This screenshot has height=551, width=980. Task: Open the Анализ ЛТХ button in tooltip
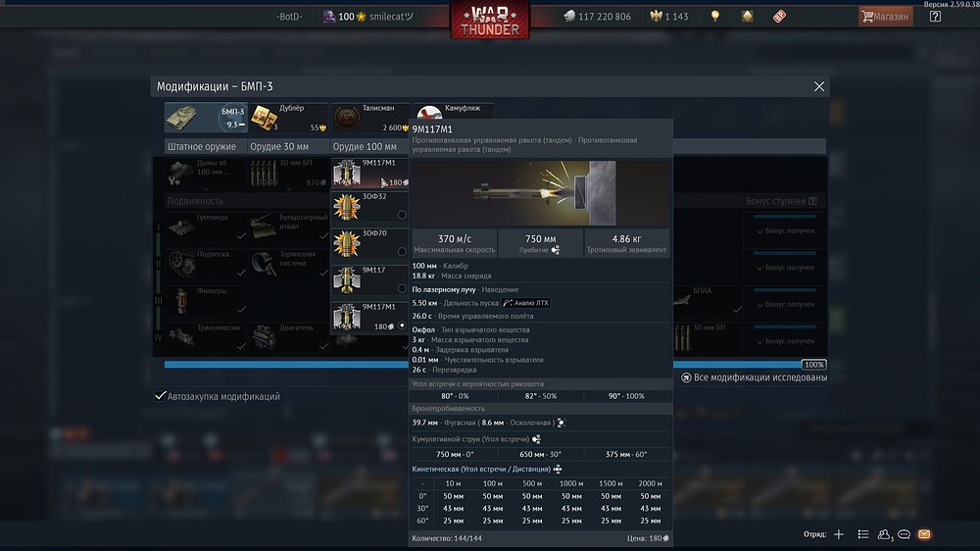526,303
